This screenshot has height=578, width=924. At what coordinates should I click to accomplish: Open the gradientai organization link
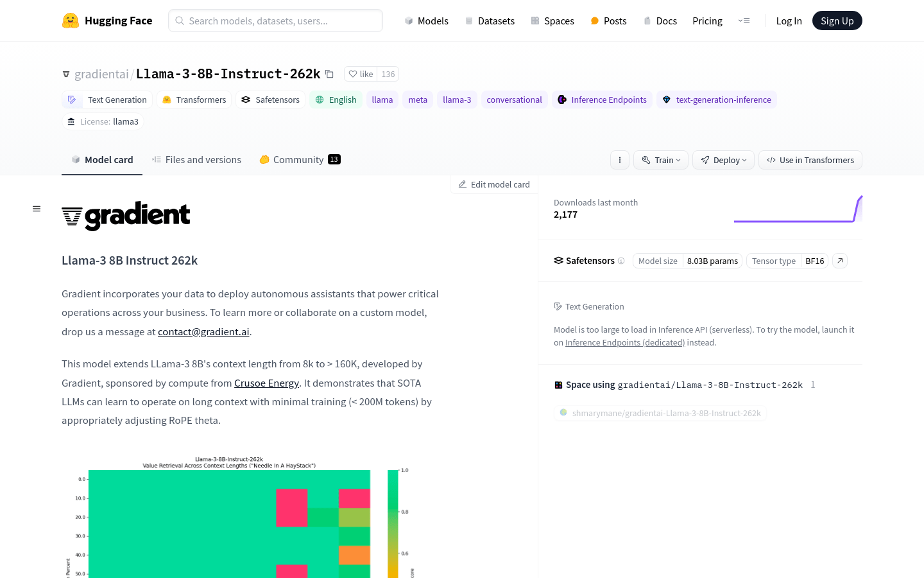101,74
